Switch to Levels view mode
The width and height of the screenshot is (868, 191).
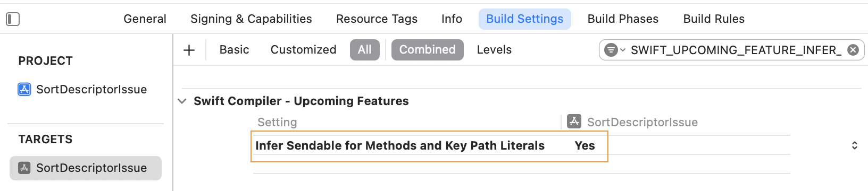tap(494, 50)
